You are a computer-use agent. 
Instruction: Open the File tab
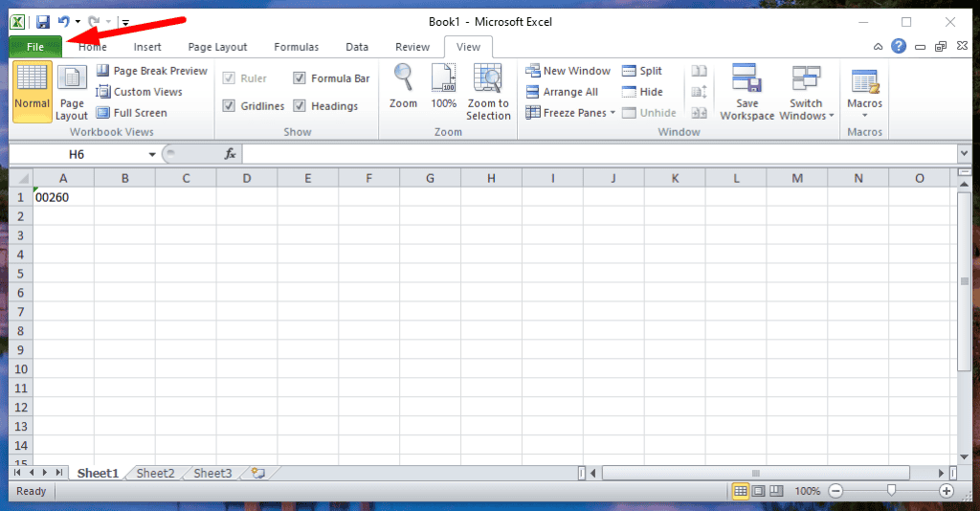35,47
